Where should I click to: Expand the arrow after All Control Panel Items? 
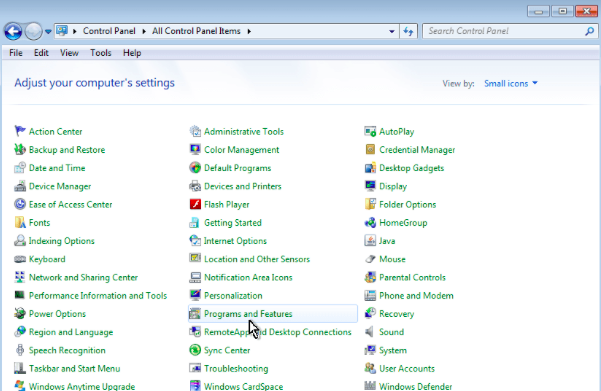pos(249,31)
